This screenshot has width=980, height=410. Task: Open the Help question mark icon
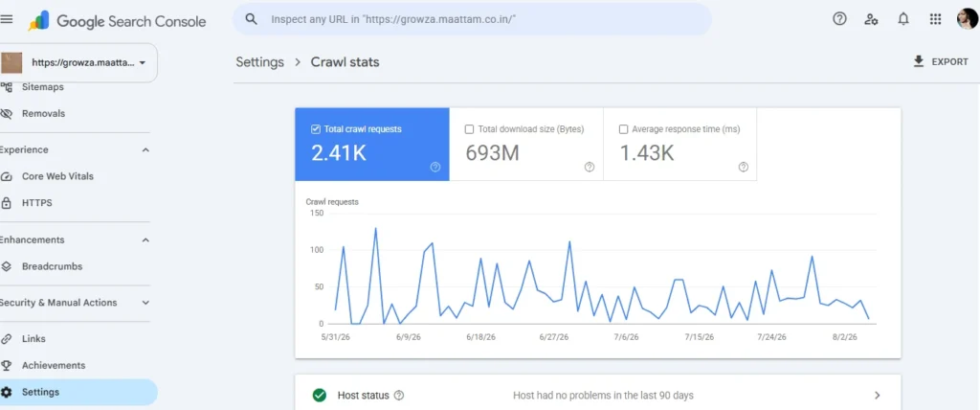(839, 19)
